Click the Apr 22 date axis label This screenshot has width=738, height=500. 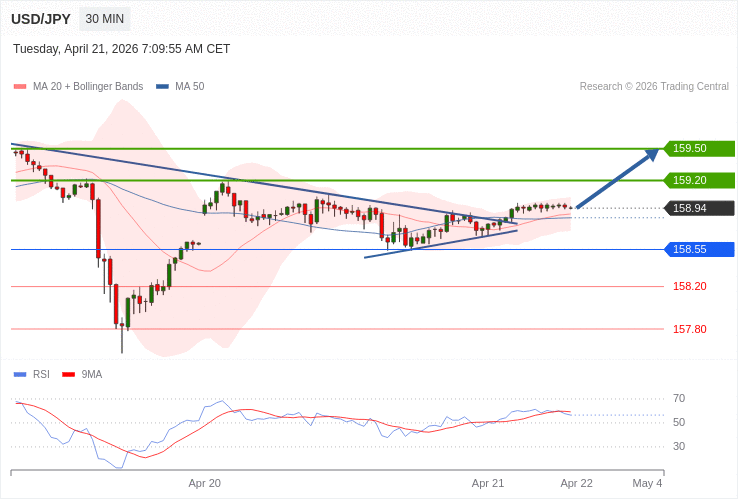tap(576, 483)
